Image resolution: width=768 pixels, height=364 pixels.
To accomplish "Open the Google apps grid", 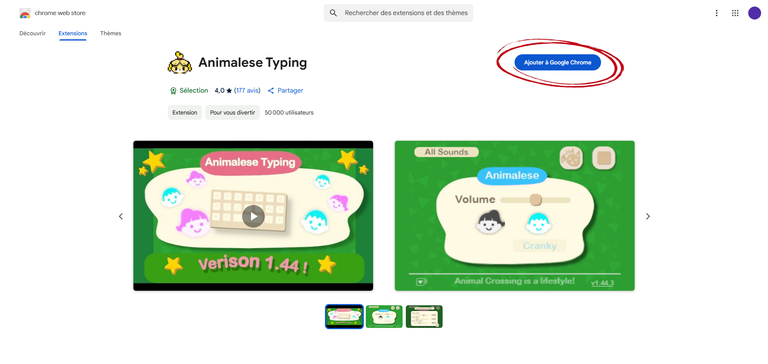I will [x=735, y=13].
